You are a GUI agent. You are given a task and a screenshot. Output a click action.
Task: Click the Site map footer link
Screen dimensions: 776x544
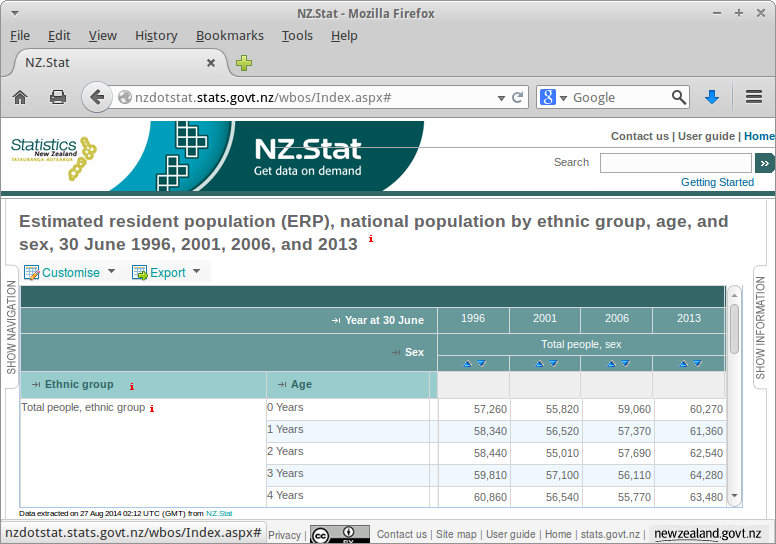click(x=456, y=535)
